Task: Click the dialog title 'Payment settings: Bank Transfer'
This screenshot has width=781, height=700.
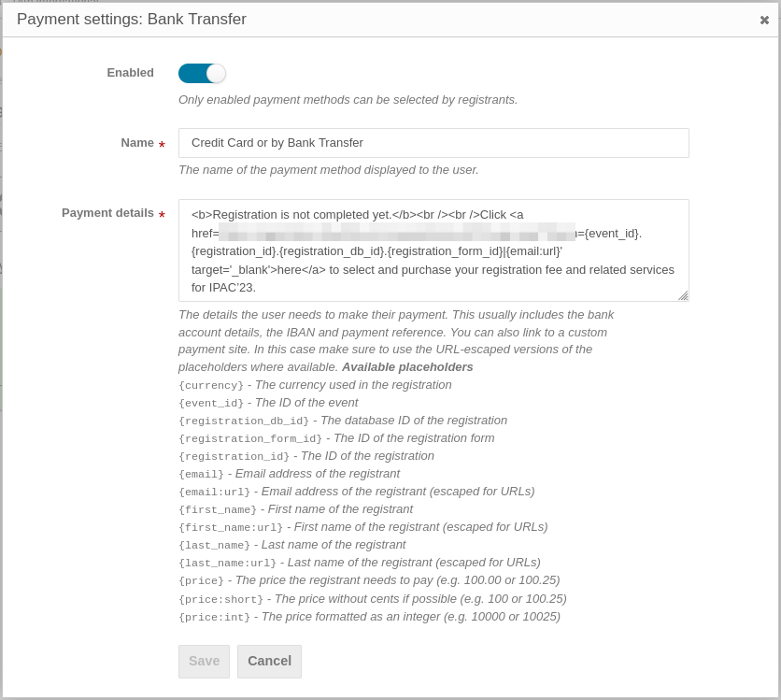Action: coord(132,20)
